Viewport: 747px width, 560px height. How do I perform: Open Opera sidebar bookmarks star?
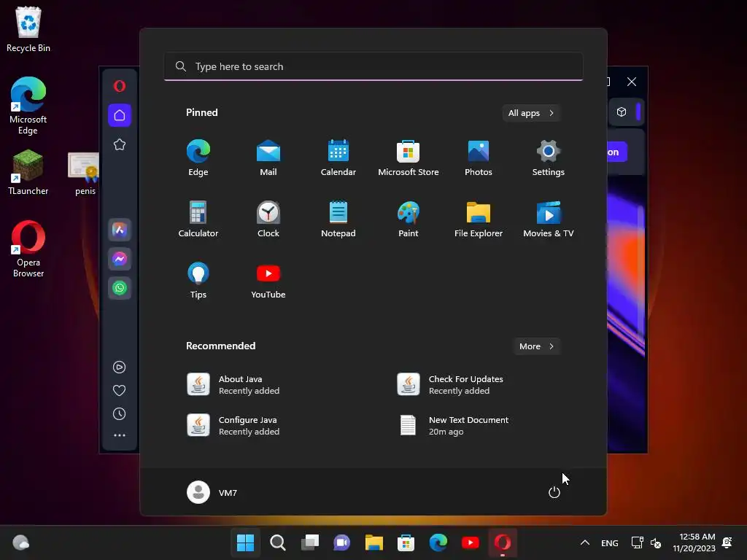(x=120, y=144)
